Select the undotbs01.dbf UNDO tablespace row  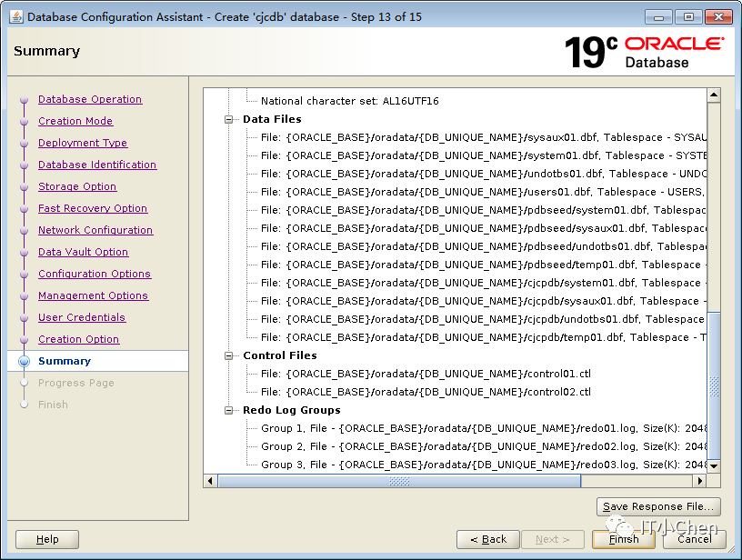coord(483,174)
